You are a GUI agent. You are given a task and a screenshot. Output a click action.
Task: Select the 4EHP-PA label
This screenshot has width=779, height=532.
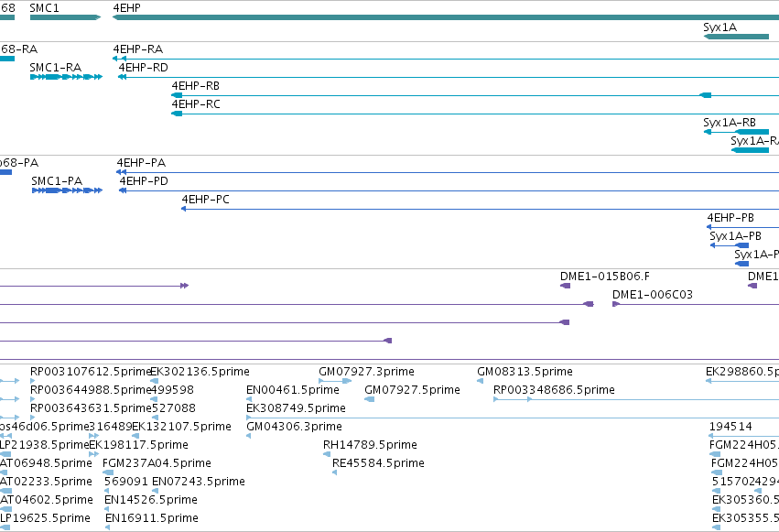point(141,163)
